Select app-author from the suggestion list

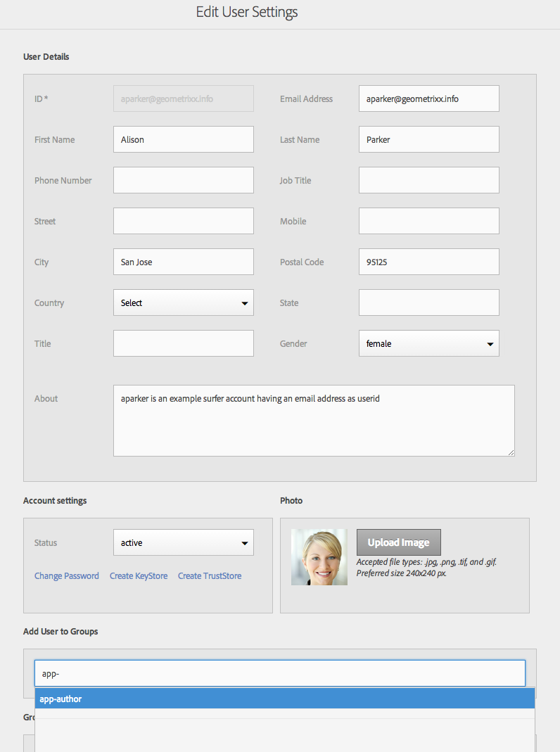coord(285,699)
